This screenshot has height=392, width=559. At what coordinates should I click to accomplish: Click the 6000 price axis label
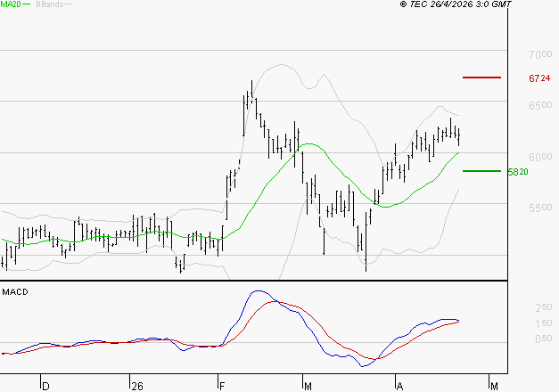click(x=540, y=157)
